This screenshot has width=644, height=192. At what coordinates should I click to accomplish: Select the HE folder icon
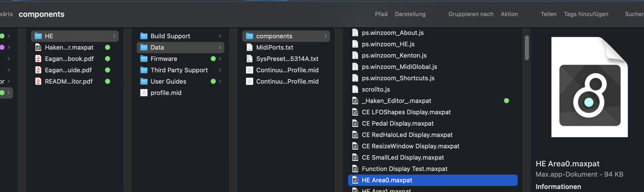tap(38, 36)
